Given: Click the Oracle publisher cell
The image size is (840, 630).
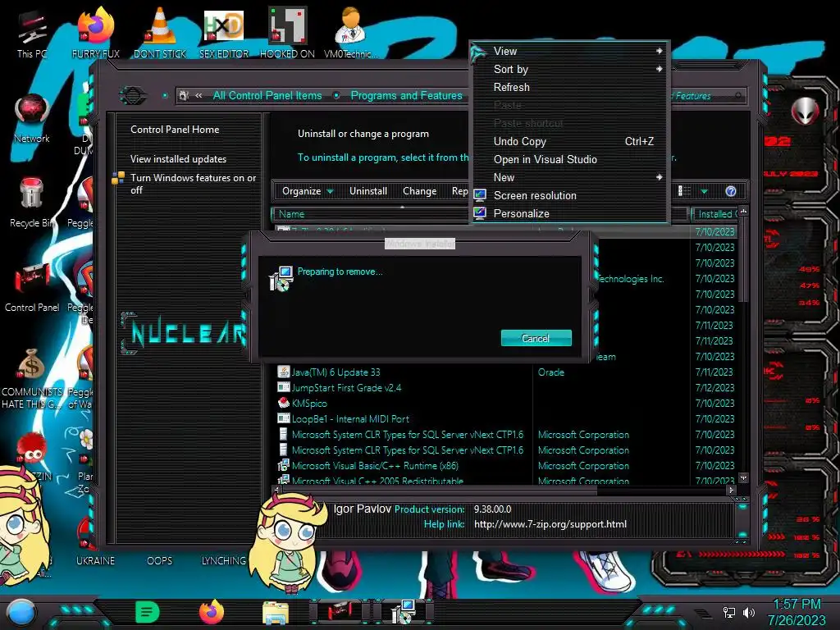Looking at the screenshot, I should point(551,372).
